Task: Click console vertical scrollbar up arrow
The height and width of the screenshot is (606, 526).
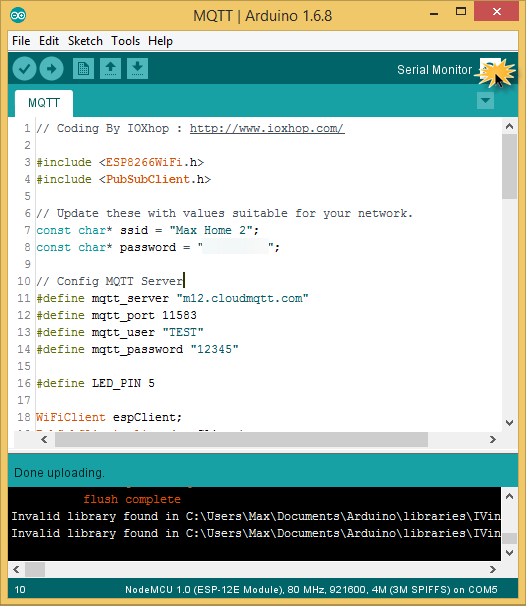Action: (509, 496)
